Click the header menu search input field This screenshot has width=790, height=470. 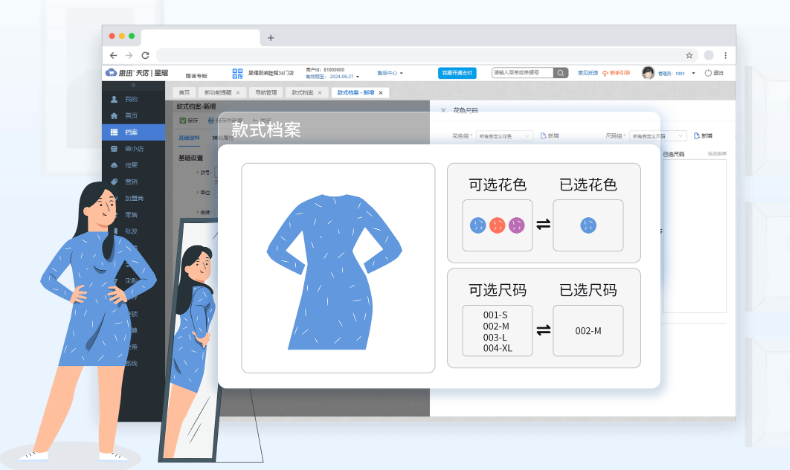point(522,73)
